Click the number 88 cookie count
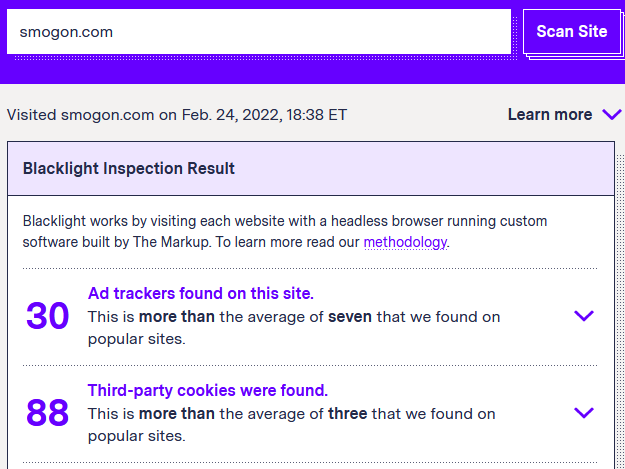The image size is (625, 469). (x=47, y=412)
